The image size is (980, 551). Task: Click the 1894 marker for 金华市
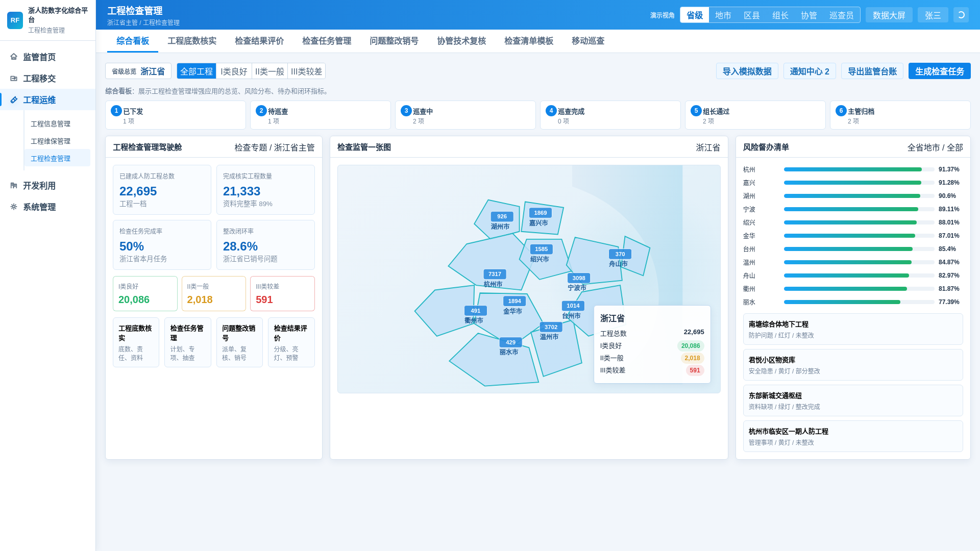(x=514, y=301)
